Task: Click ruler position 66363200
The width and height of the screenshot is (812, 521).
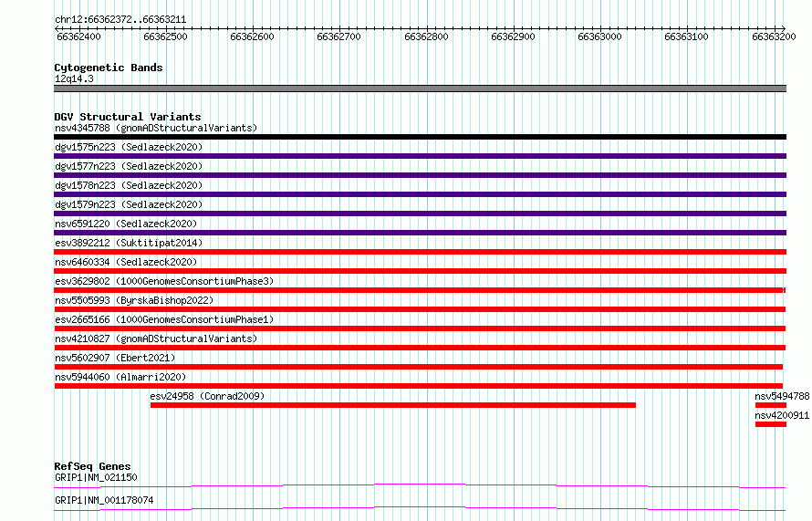Action: 774,36
